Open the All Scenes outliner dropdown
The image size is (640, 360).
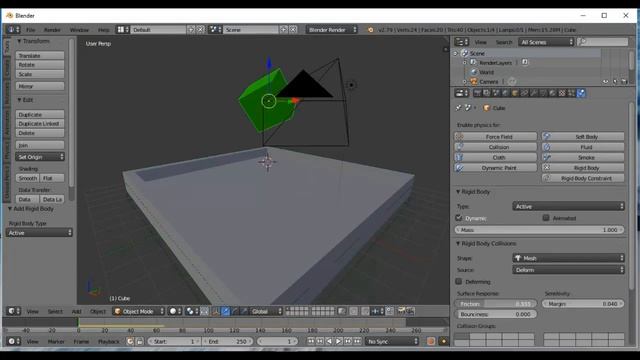(x=546, y=42)
